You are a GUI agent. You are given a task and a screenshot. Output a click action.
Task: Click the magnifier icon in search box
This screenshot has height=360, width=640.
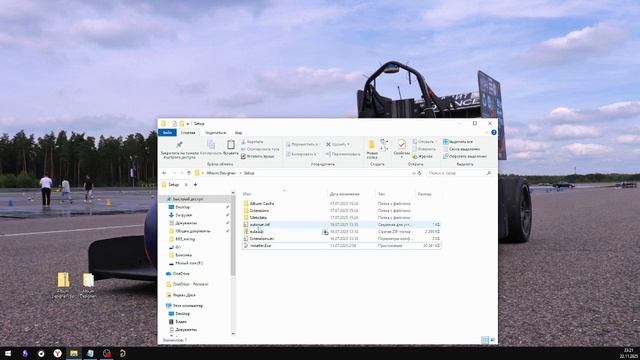coord(489,173)
